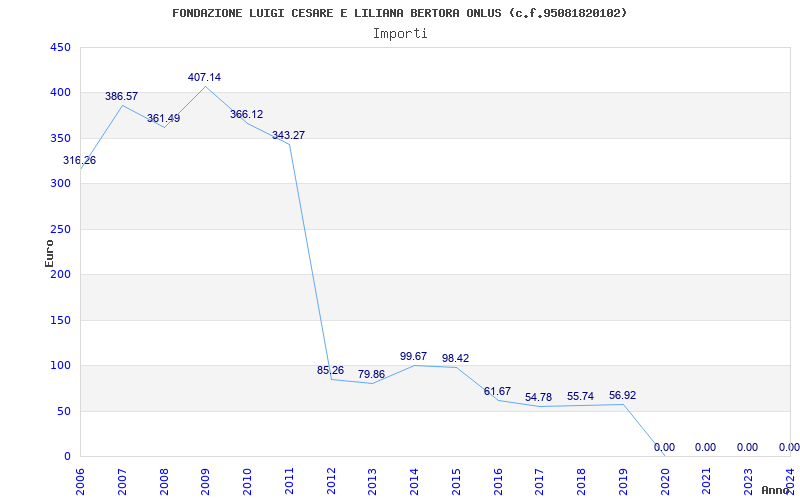
Task: Select the y-axis tick value '200'
Action: point(60,274)
